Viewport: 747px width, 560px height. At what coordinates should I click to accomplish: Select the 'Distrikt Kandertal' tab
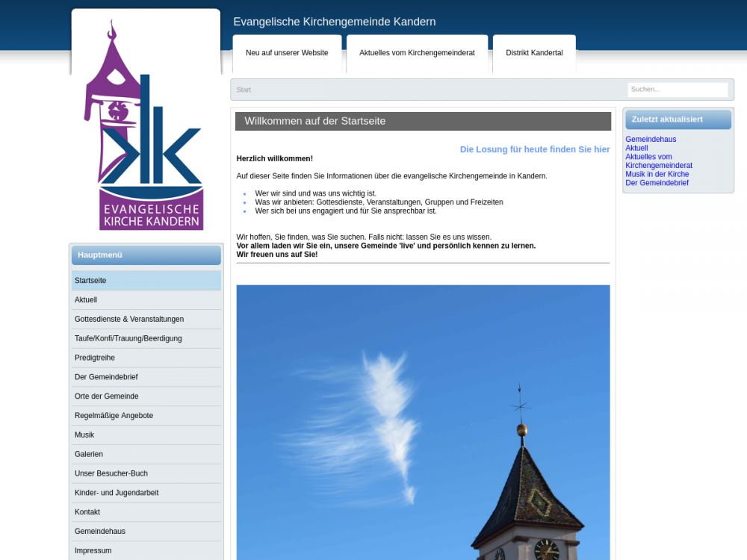534,53
